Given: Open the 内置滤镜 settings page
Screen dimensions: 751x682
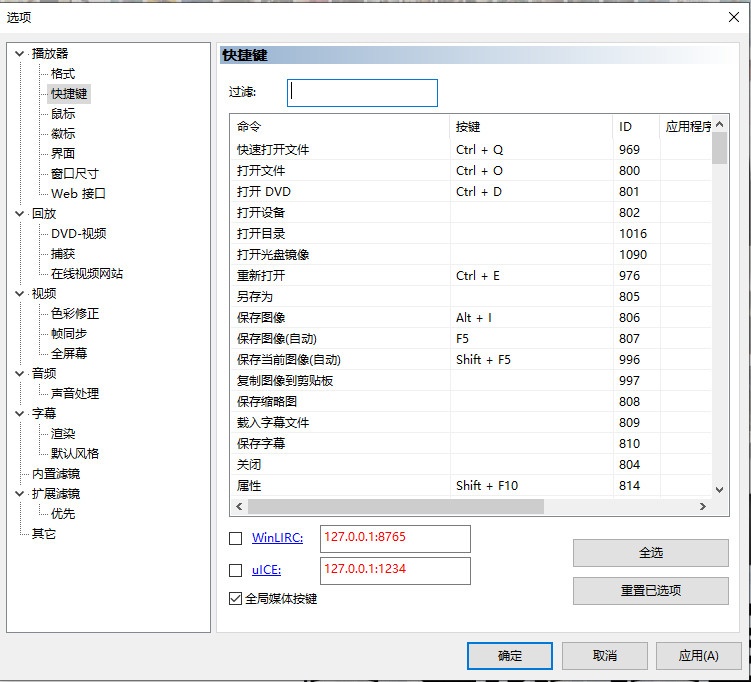Looking at the screenshot, I should (x=56, y=474).
